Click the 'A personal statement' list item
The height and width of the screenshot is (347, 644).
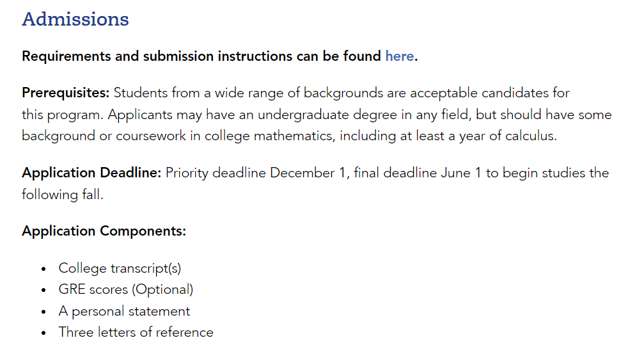[x=125, y=311]
